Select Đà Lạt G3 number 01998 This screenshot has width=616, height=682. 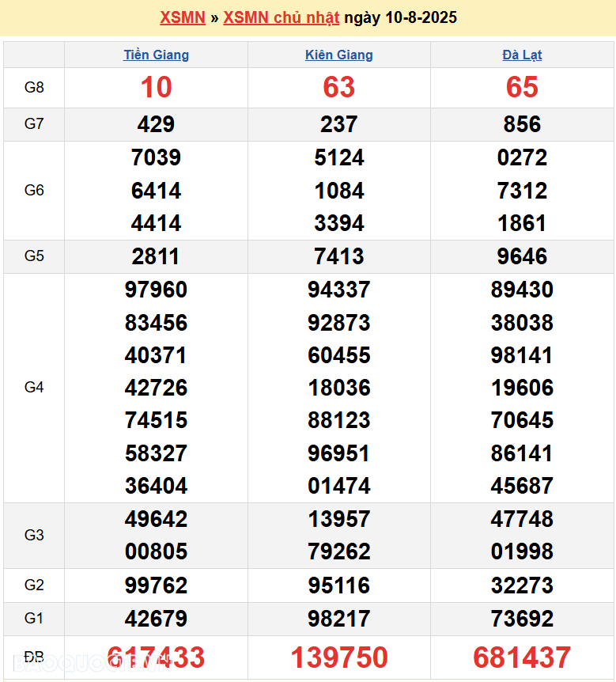[x=522, y=551]
